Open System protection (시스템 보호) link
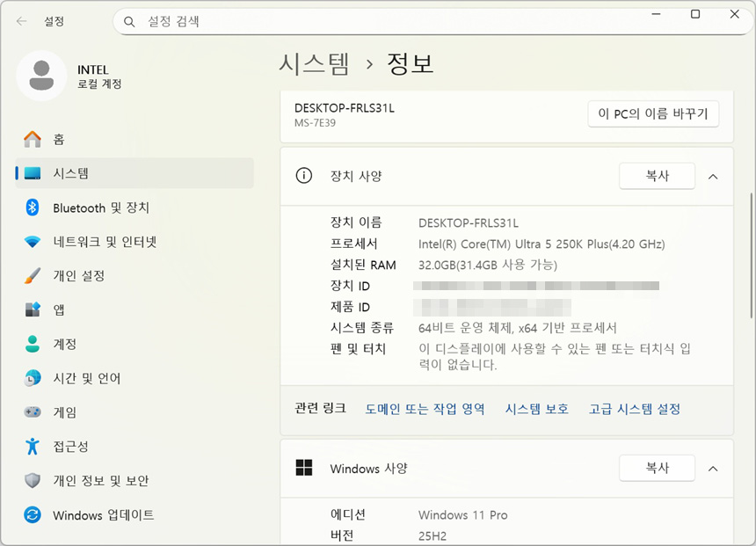Image resolution: width=756 pixels, height=546 pixels. [536, 409]
